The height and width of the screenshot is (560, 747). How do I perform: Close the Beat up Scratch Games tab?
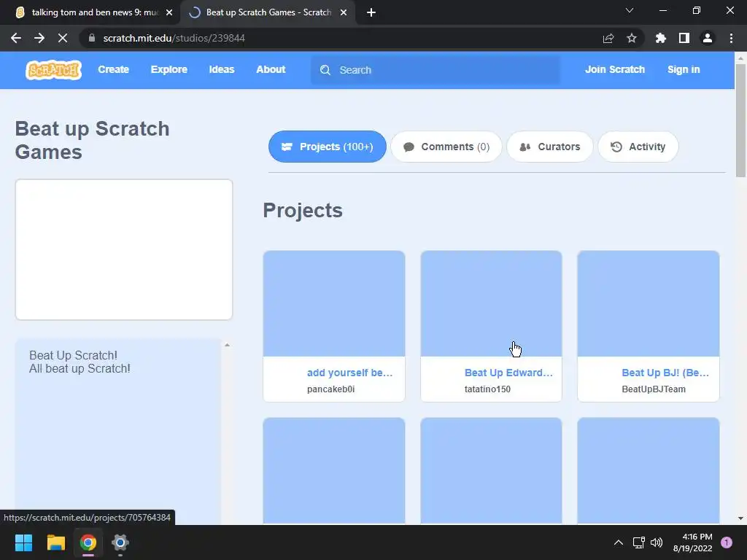pyautogui.click(x=344, y=12)
